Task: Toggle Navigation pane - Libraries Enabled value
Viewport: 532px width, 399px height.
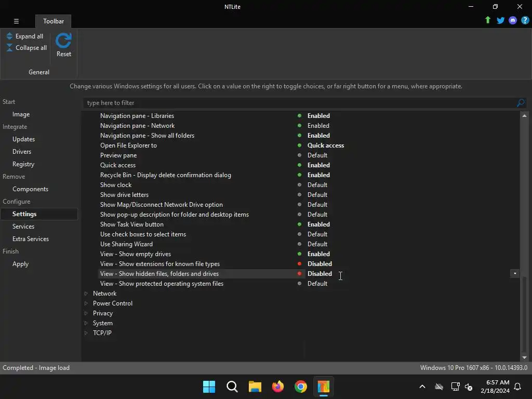Action: coord(318,116)
